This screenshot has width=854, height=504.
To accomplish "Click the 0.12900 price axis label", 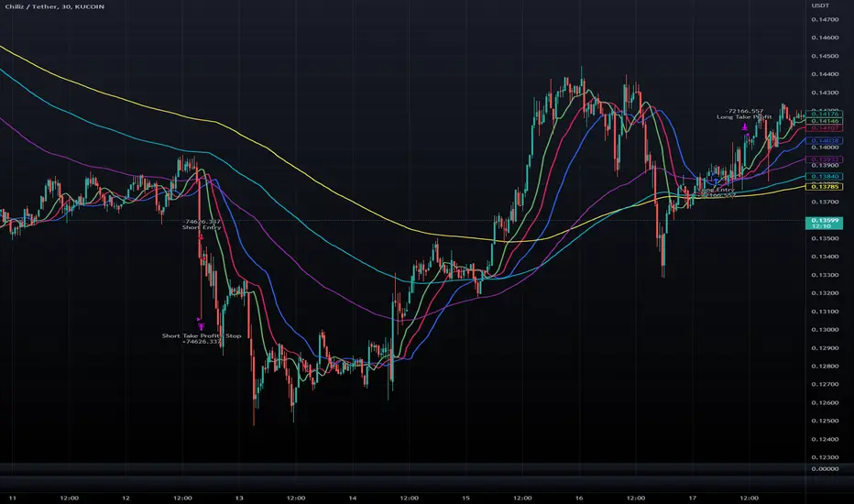I will pos(825,348).
